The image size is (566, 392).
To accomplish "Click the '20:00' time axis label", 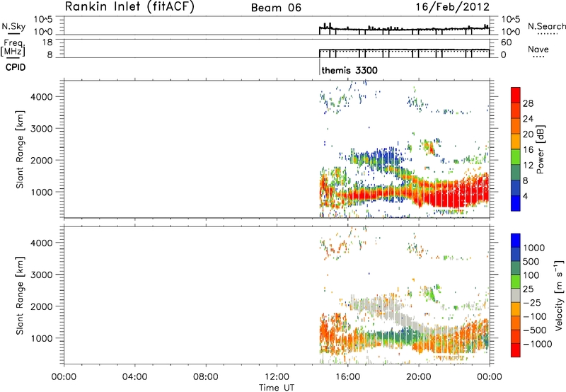I will pos(418,377).
